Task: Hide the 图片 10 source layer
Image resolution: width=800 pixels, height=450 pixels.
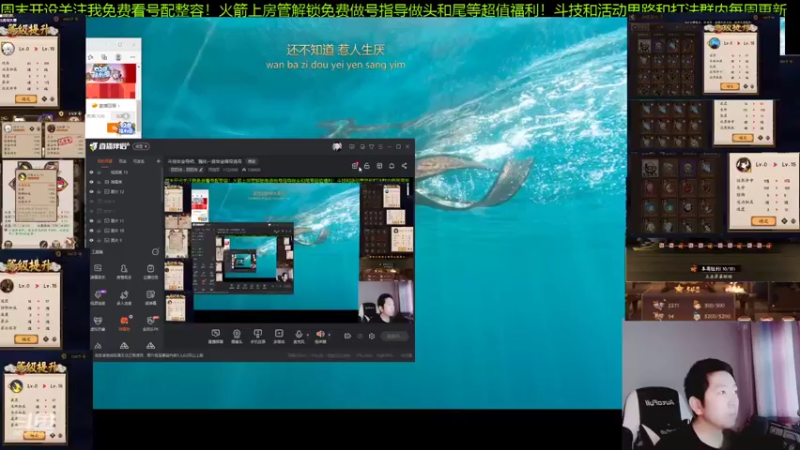Action: 92,231
